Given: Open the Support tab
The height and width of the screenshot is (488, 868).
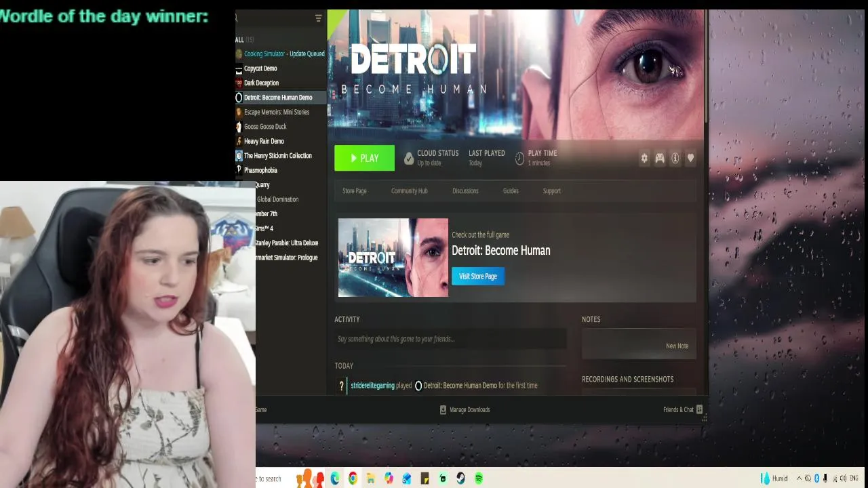Looking at the screenshot, I should (551, 191).
